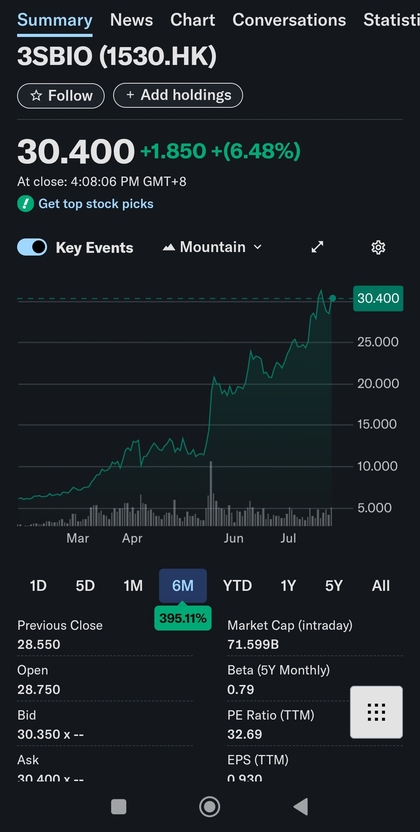Tap the 3SBIO (1530.HK) title
The width and height of the screenshot is (420, 832).
pyautogui.click(x=117, y=57)
